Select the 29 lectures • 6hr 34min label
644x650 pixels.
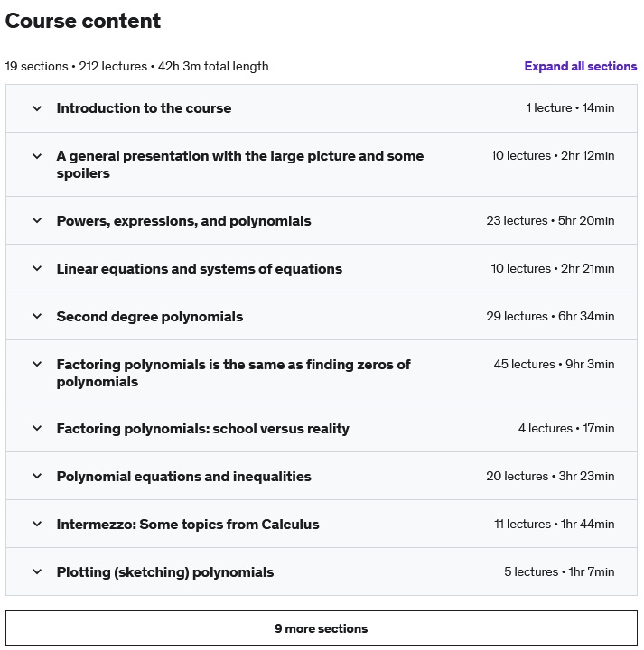click(x=550, y=316)
